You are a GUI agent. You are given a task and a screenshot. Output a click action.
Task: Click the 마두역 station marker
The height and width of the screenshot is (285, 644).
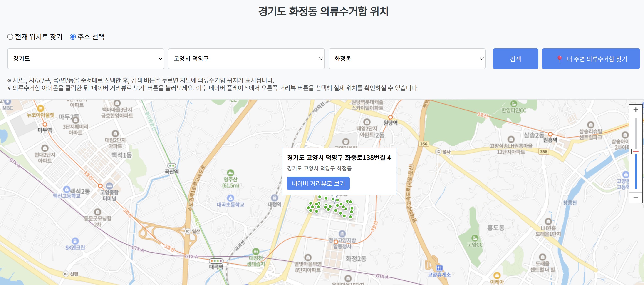point(45,124)
